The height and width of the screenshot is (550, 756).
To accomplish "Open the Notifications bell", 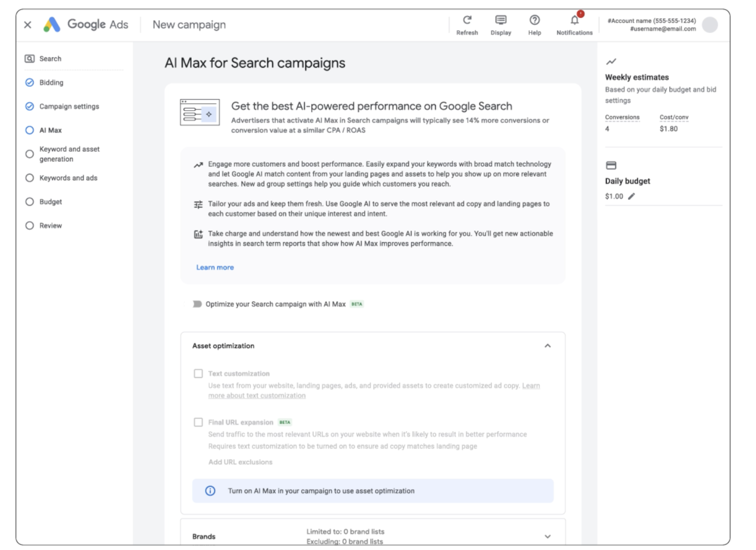I will click(x=574, y=20).
